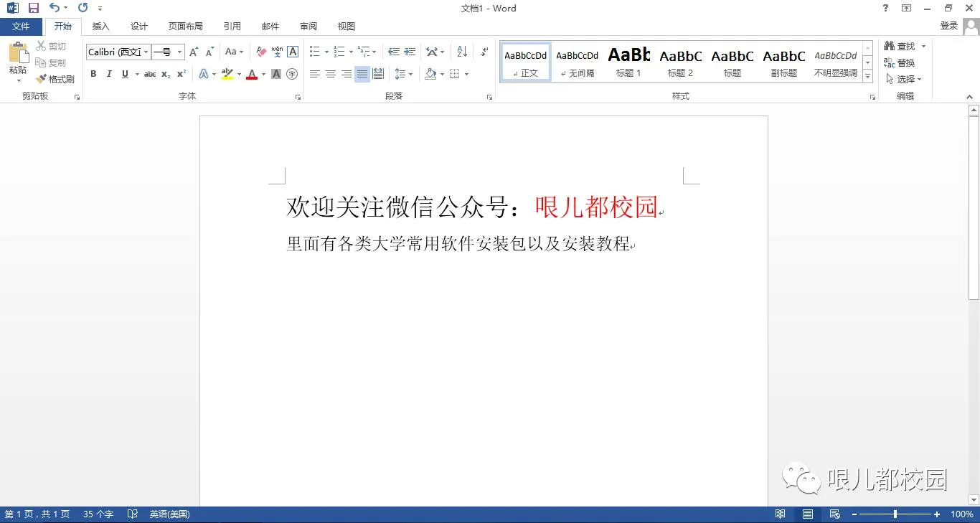Switch to Read Mode view
The image size is (980, 523).
click(x=781, y=514)
